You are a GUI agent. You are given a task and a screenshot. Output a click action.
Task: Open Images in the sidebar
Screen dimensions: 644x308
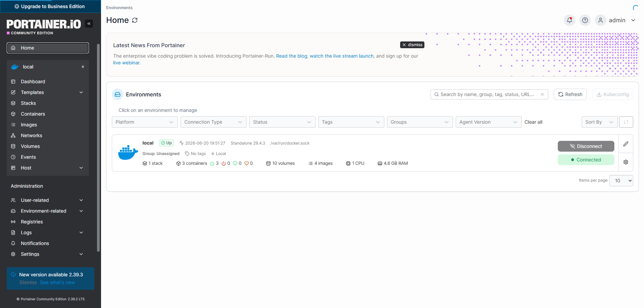tap(48, 125)
